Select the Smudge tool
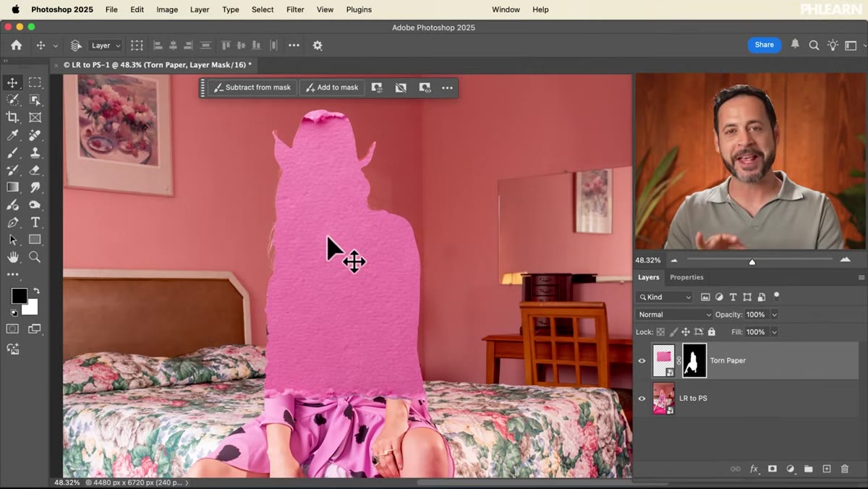The image size is (868, 489). click(35, 187)
